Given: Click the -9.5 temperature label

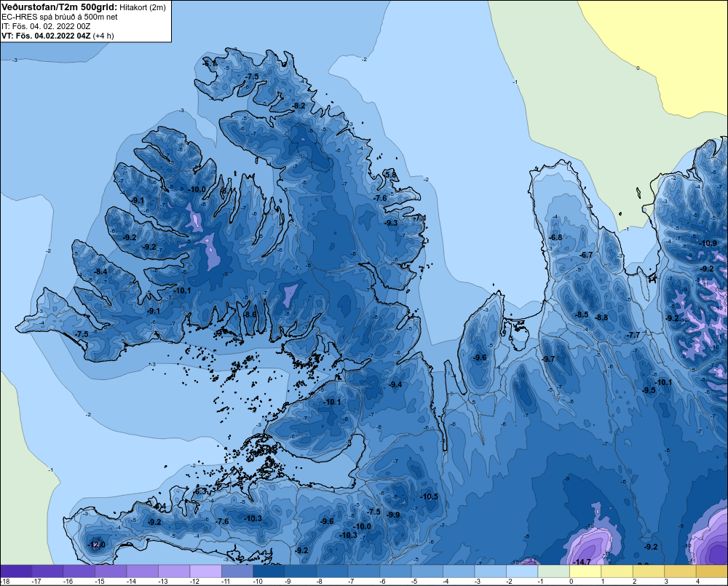Looking at the screenshot, I should (649, 390).
